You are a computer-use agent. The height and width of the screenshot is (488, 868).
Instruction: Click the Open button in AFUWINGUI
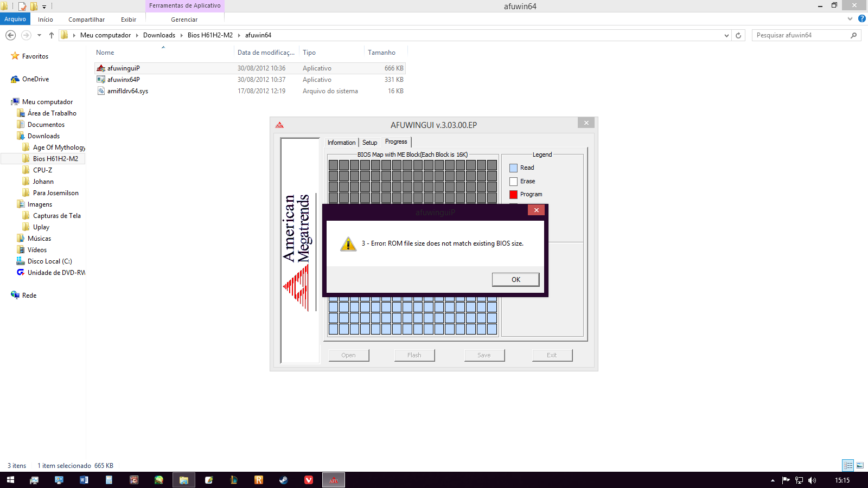[349, 355]
